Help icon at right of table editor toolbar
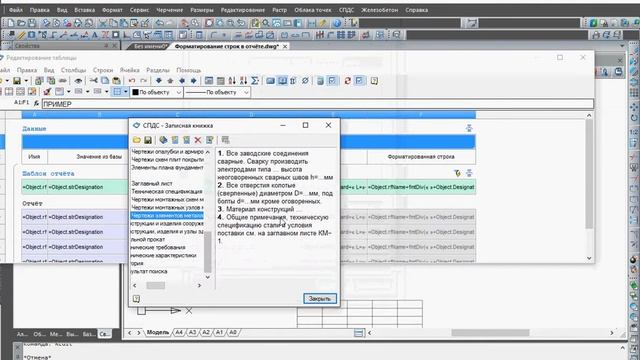The image size is (640, 360). click(374, 81)
